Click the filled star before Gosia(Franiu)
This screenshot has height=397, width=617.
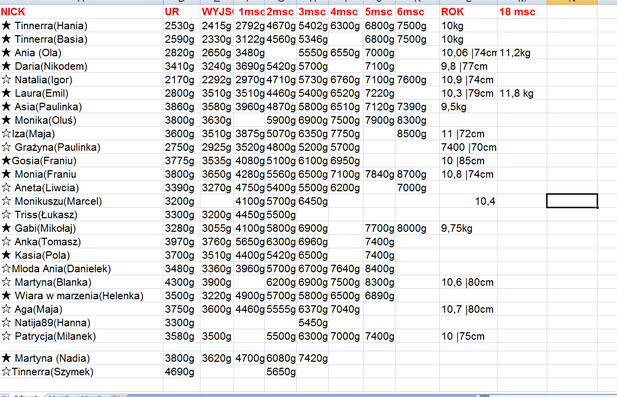tap(6, 161)
